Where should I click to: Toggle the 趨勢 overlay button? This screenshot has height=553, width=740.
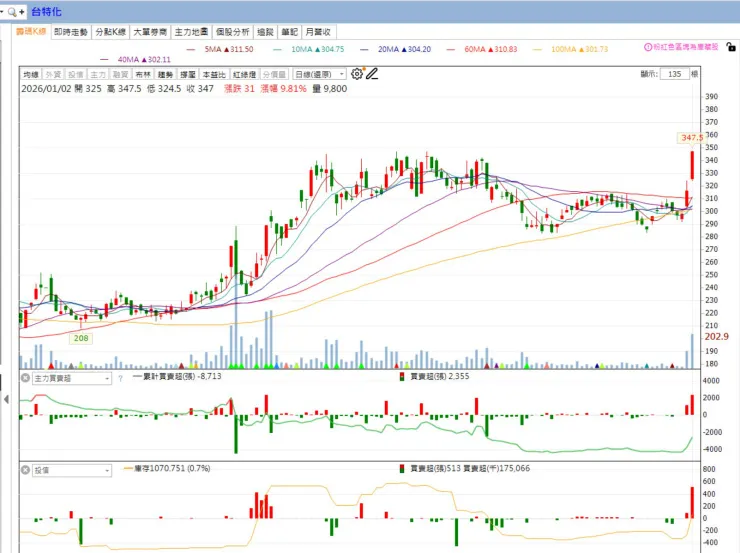165,75
